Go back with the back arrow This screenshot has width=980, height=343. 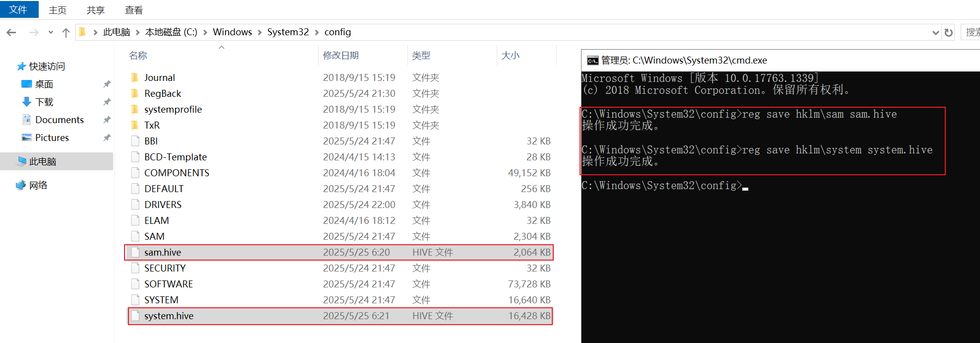click(x=11, y=32)
